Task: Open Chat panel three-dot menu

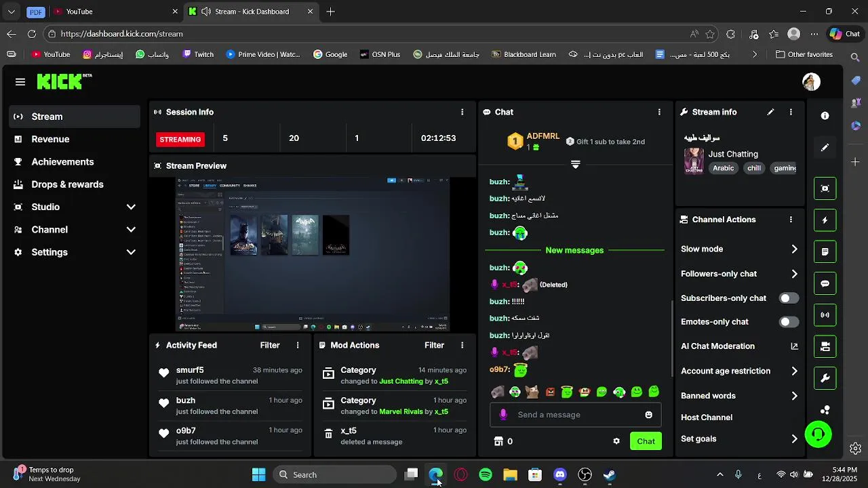Action: 659,112
